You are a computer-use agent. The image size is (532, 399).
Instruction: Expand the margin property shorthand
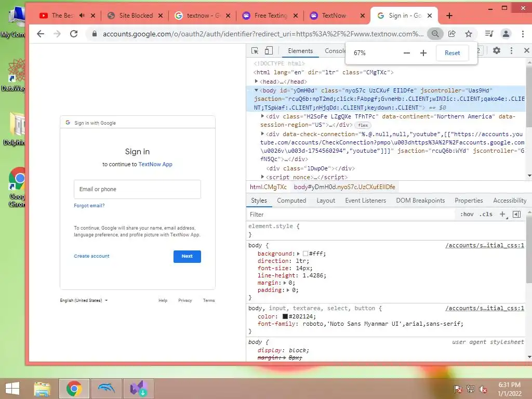tap(285, 283)
